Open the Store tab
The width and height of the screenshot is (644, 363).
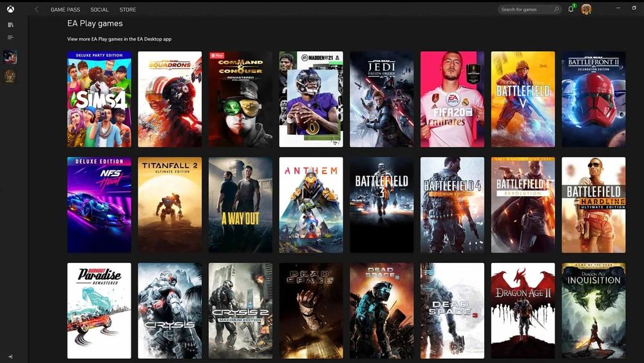128,10
